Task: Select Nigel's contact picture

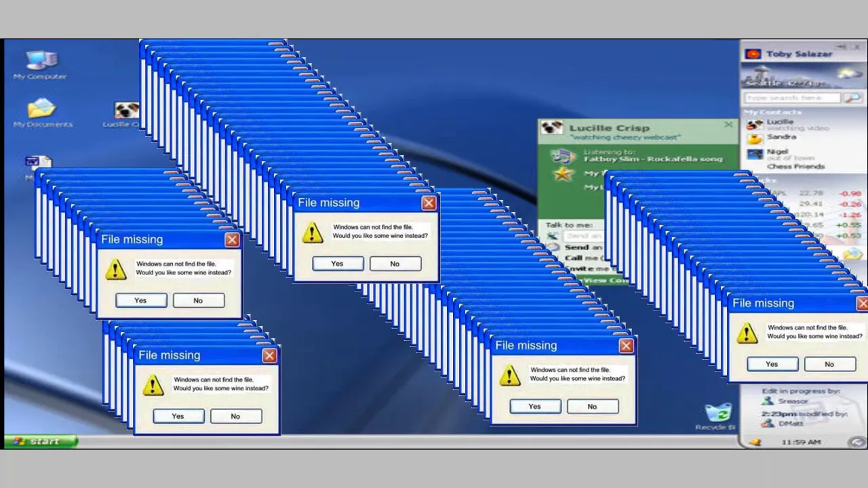Action: pos(754,154)
